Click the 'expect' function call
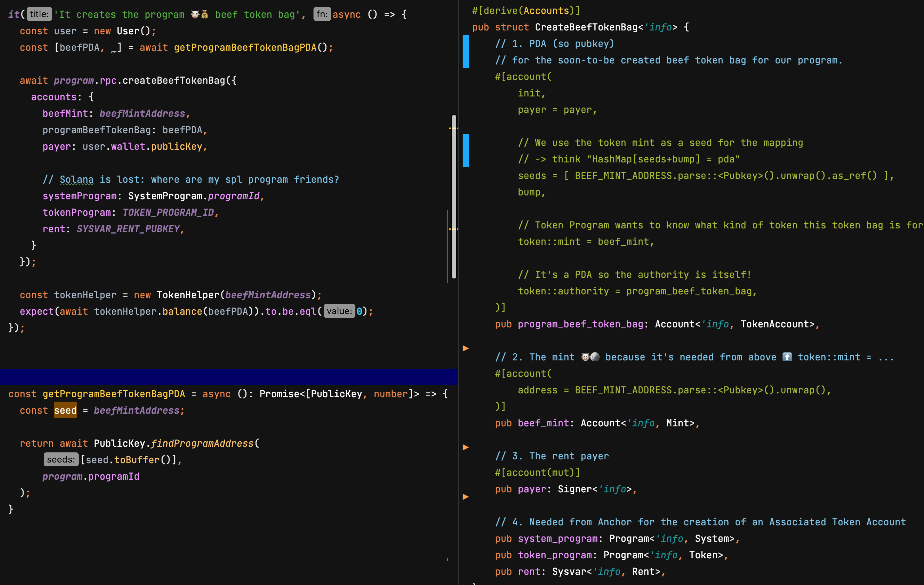The height and width of the screenshot is (585, 924). point(37,312)
